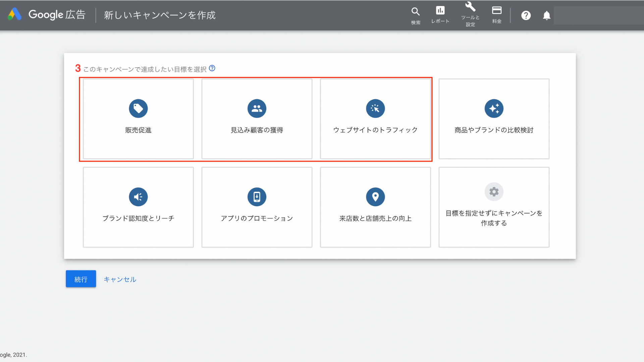Click the account area in the header

pos(599,15)
